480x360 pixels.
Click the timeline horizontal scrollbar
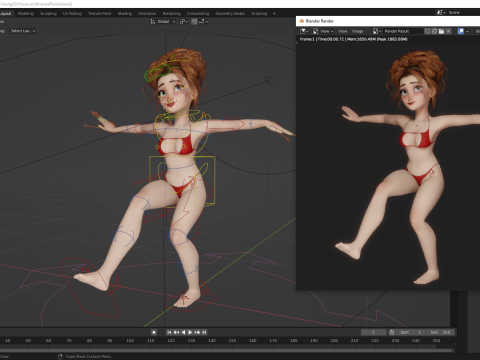[227, 350]
